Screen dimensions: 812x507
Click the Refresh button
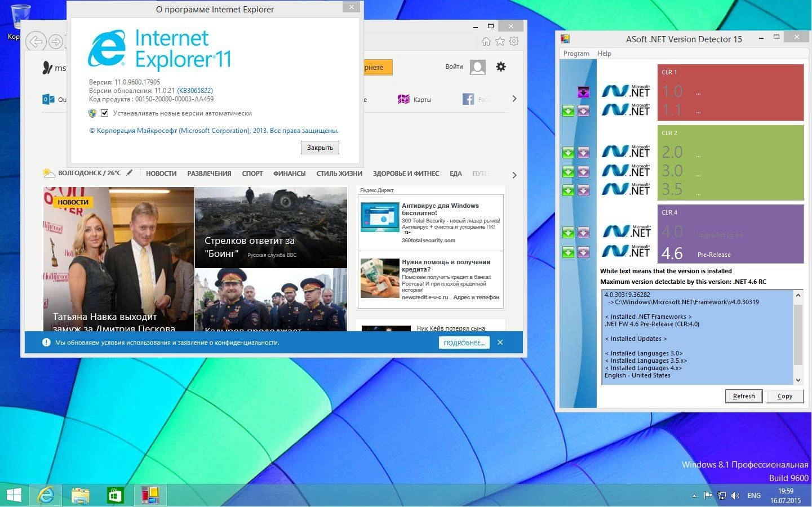coord(744,396)
